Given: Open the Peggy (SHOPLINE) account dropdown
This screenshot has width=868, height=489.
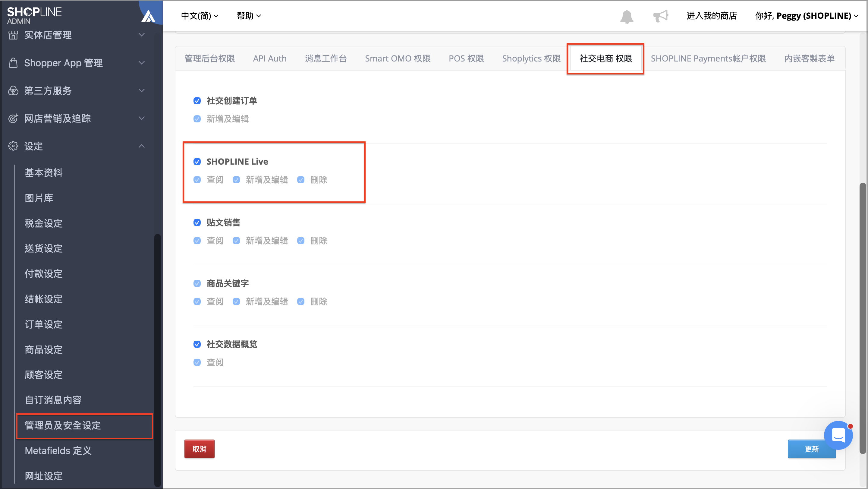Looking at the screenshot, I should pyautogui.click(x=806, y=16).
